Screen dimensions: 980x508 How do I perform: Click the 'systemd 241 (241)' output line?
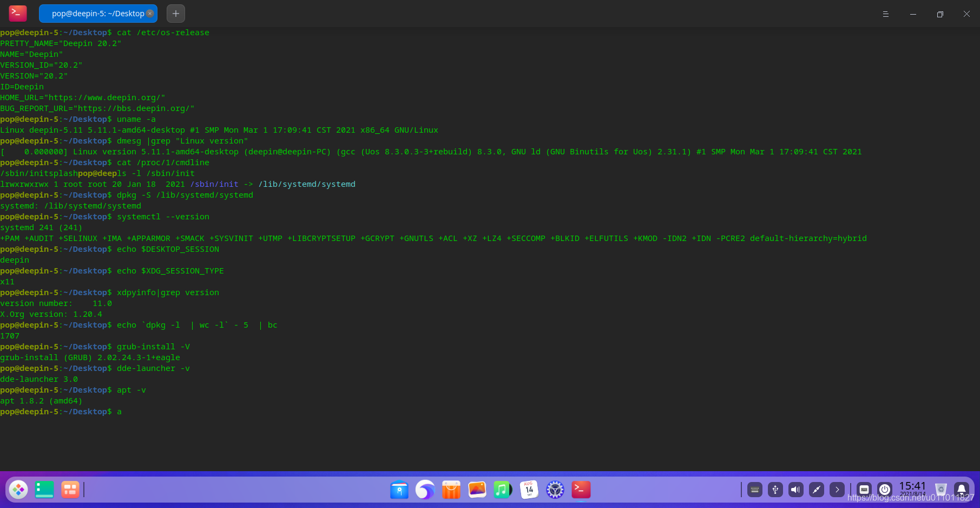pyautogui.click(x=41, y=227)
